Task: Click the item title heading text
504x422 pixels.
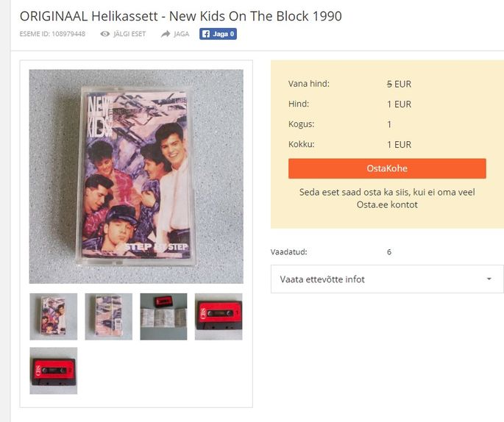Action: [181, 16]
